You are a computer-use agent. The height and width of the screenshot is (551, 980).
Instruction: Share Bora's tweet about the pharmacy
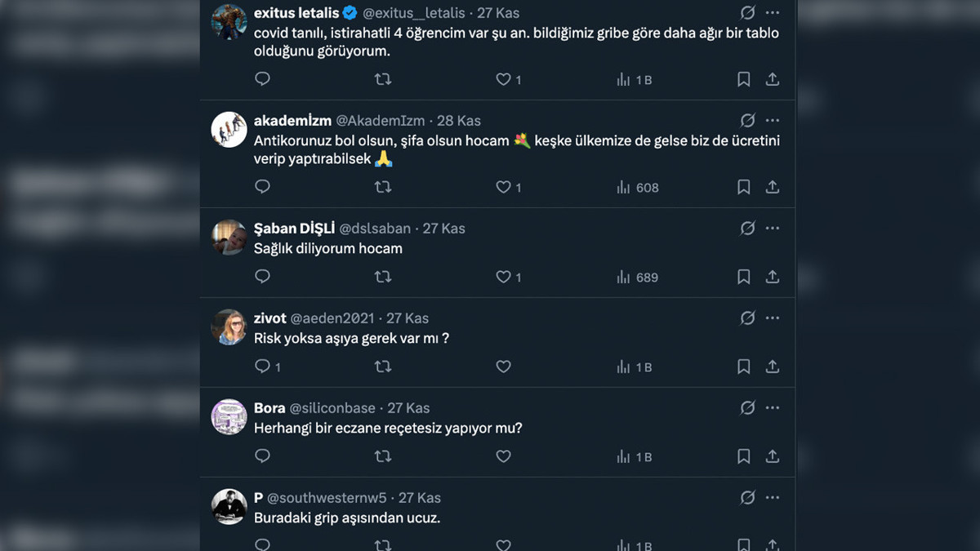pyautogui.click(x=772, y=456)
